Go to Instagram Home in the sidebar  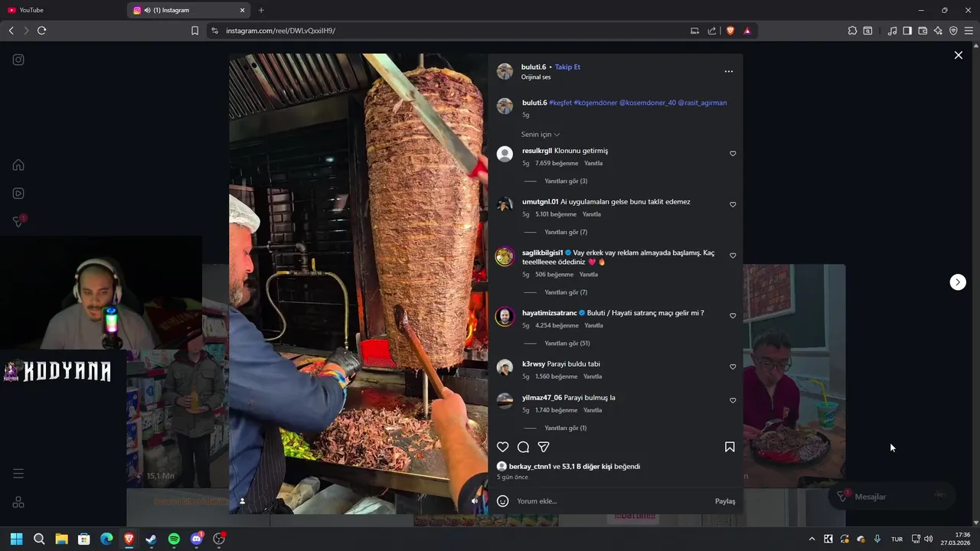point(18,165)
